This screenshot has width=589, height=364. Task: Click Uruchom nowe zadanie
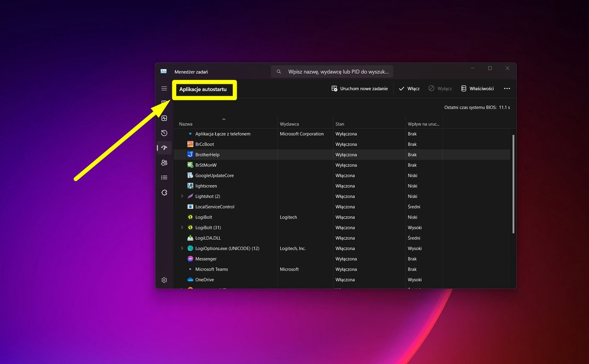point(359,88)
